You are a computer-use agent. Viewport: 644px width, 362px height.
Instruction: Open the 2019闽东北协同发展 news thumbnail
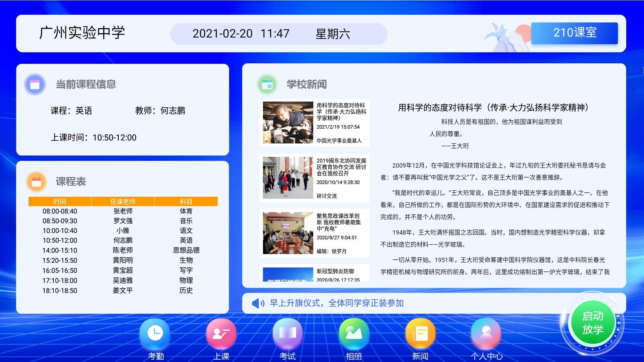tap(288, 178)
